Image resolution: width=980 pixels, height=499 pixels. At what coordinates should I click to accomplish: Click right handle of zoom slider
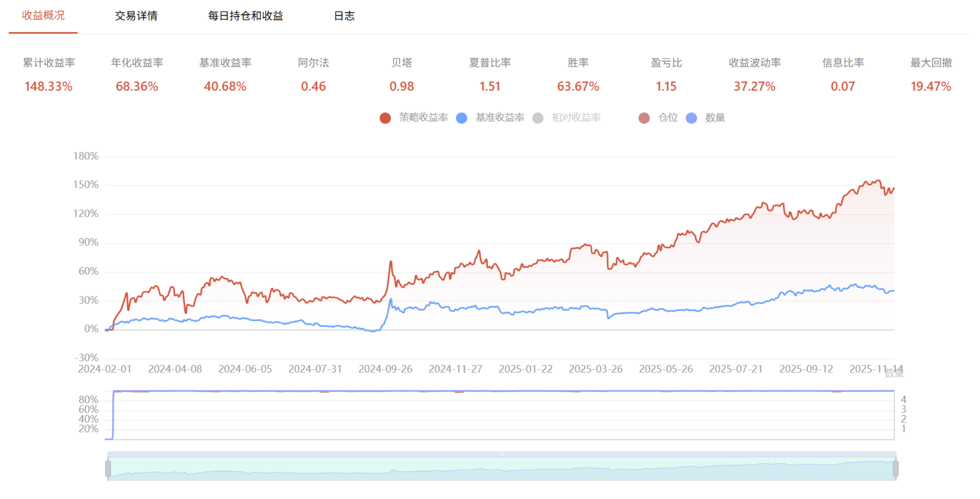click(896, 468)
